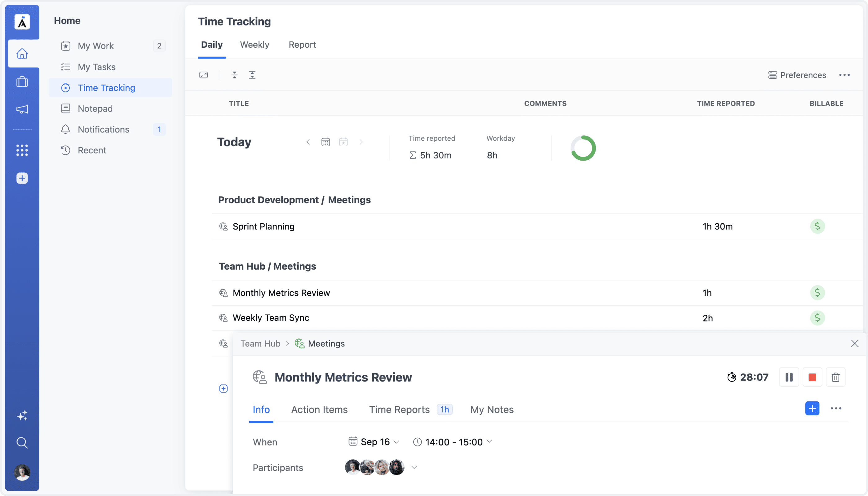Open Preferences
868x496 pixels.
[x=797, y=75]
